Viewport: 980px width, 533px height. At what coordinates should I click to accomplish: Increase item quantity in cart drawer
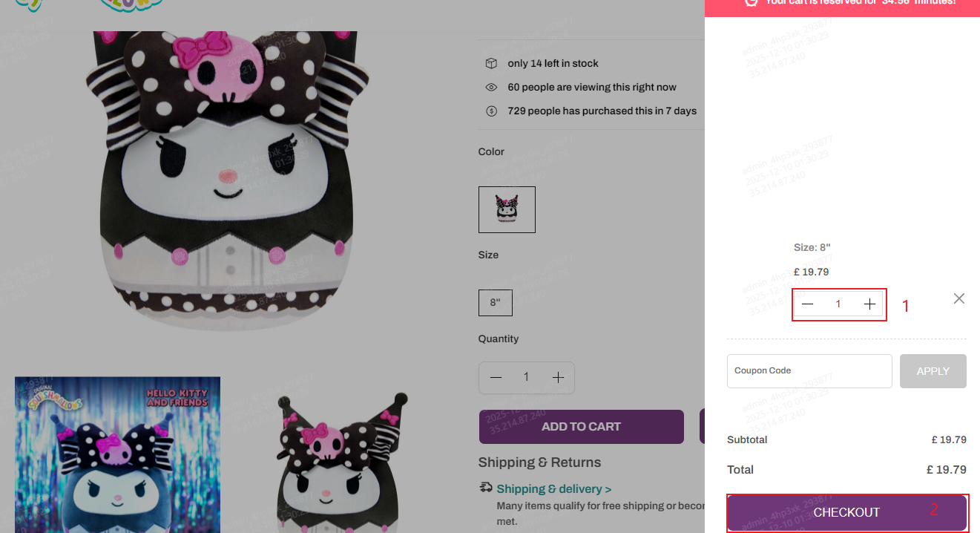click(x=870, y=304)
